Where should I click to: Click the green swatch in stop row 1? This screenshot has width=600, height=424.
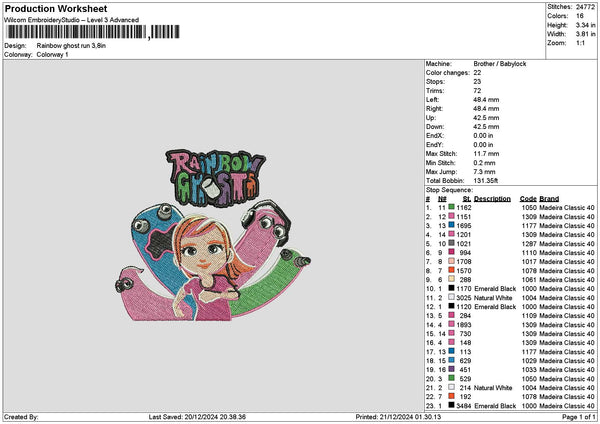pyautogui.click(x=452, y=207)
